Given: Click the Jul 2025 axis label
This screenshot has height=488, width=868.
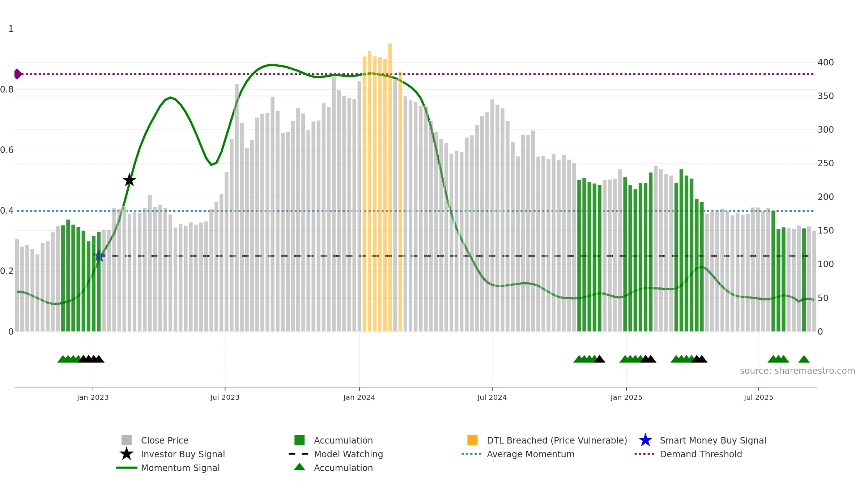Looking at the screenshot, I should pos(758,398).
